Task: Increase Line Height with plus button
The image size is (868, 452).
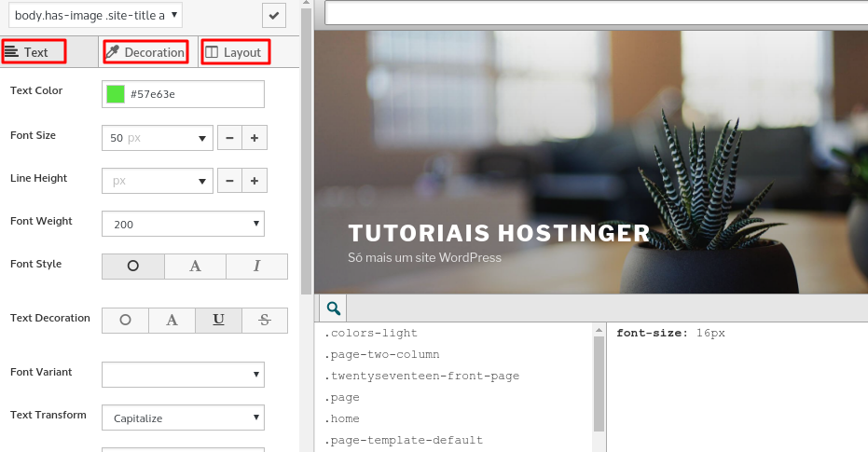Action: click(255, 181)
